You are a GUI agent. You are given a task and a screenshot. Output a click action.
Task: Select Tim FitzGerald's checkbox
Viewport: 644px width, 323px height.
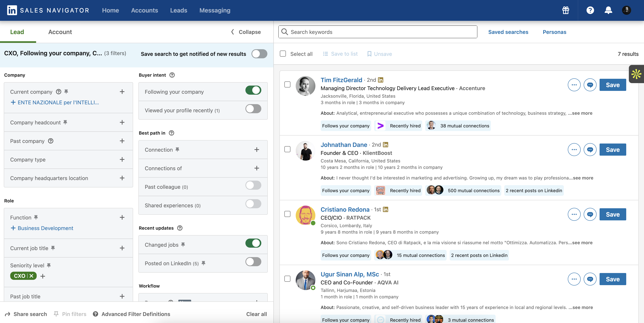[x=288, y=85]
